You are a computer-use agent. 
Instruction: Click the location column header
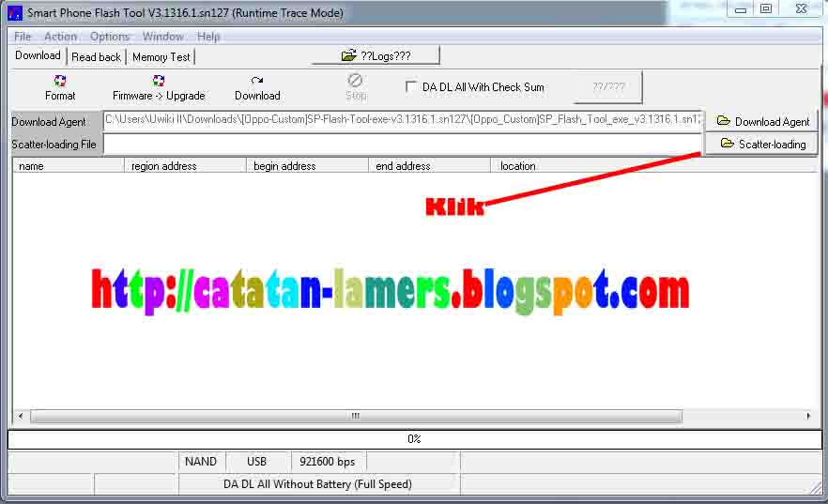click(653, 166)
